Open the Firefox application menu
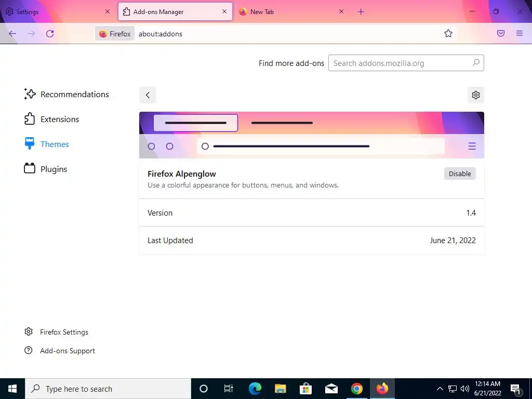 point(520,33)
